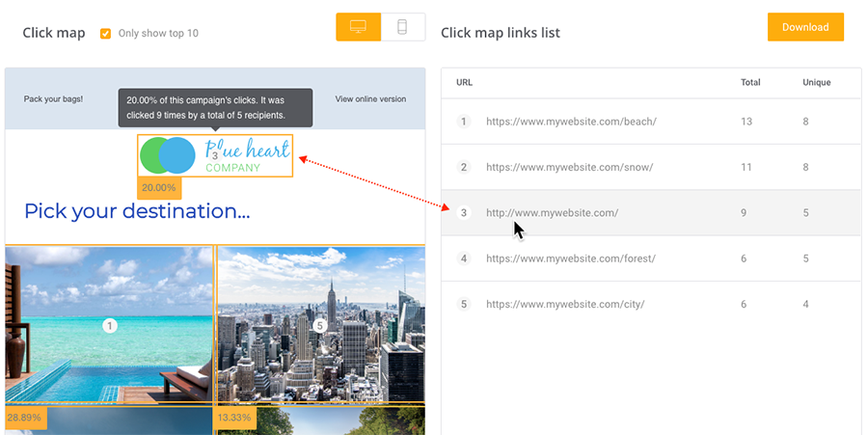Switch to desktop view icon
The width and height of the screenshot is (868, 435).
(358, 27)
